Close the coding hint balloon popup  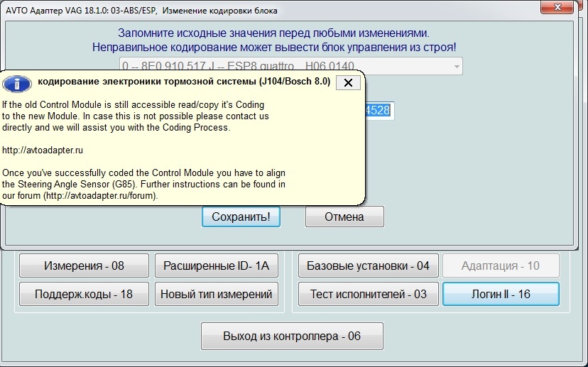point(347,82)
